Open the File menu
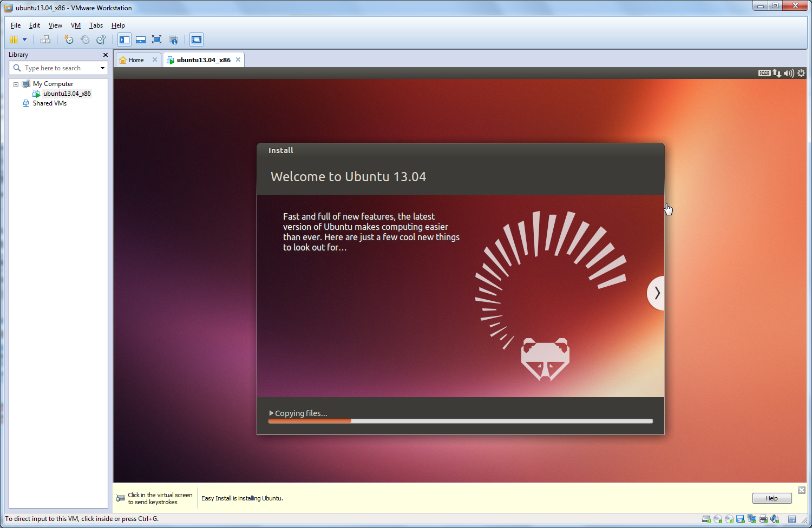 pyautogui.click(x=16, y=25)
